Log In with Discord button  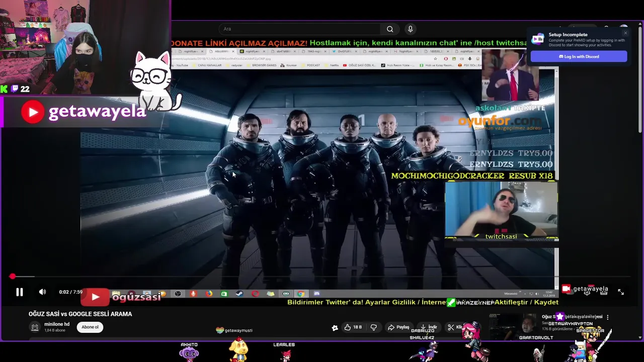coord(579,56)
